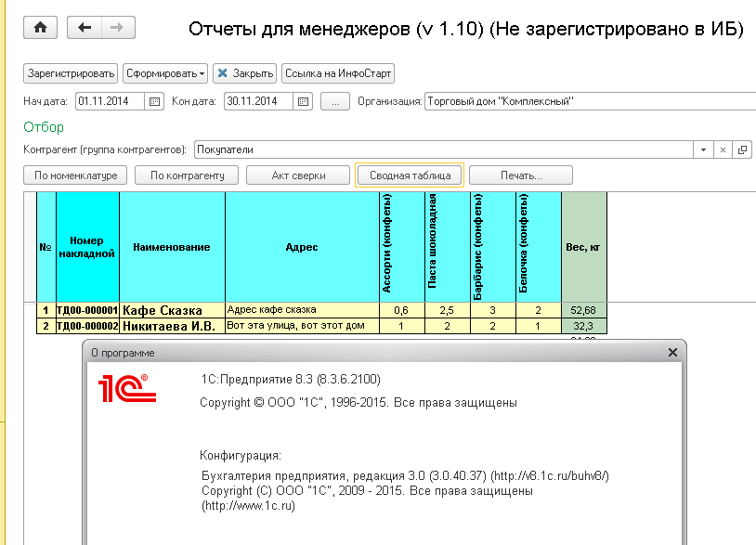Select cell ТД00-000002
This screenshot has width=756, height=545.
pyautogui.click(x=87, y=326)
